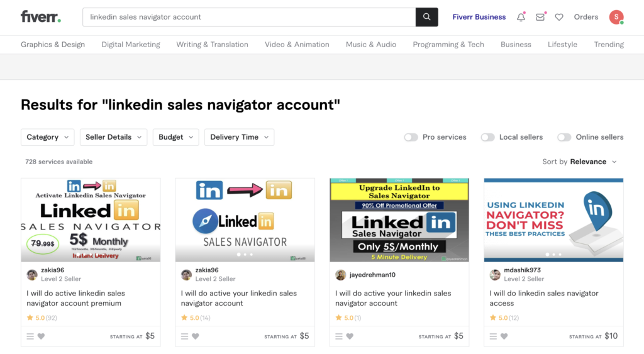Open the Budget filter dropdown

(x=176, y=137)
